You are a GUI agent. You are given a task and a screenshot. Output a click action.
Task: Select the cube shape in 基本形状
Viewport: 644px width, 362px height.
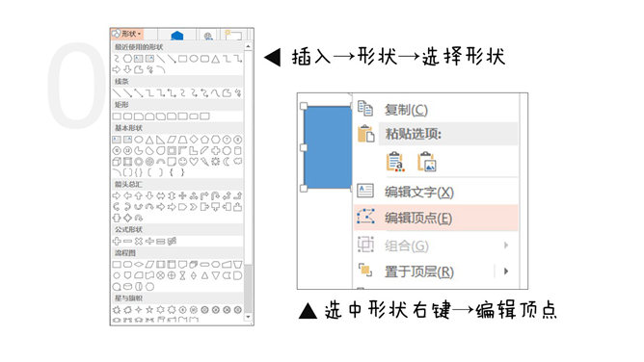117,162
